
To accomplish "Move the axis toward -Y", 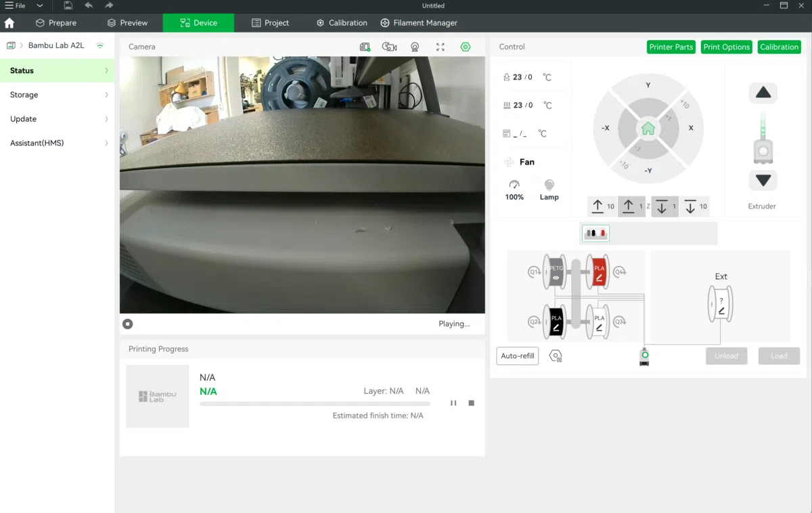I will (x=648, y=171).
